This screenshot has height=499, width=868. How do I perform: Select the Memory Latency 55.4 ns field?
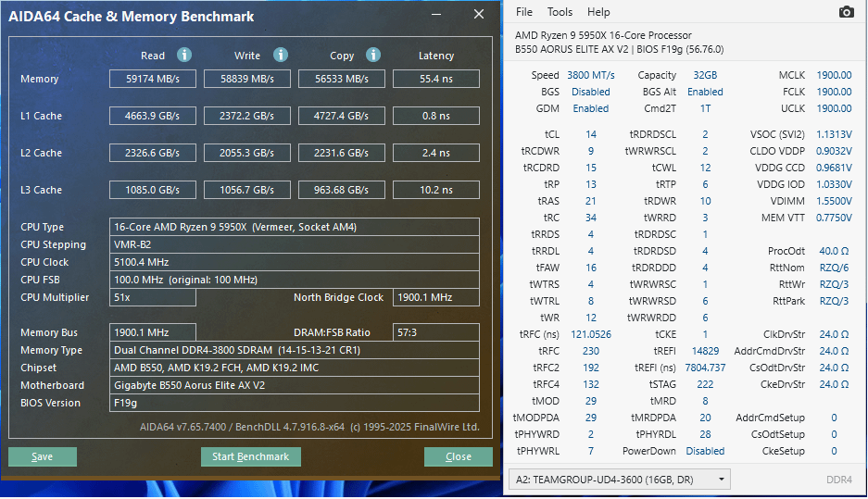pyautogui.click(x=436, y=79)
